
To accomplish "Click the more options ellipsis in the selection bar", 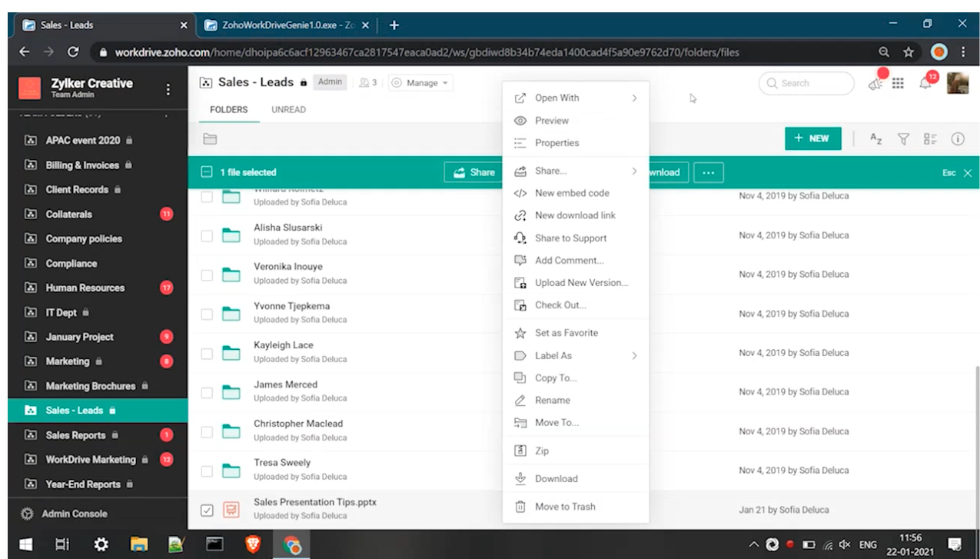I will [x=707, y=172].
